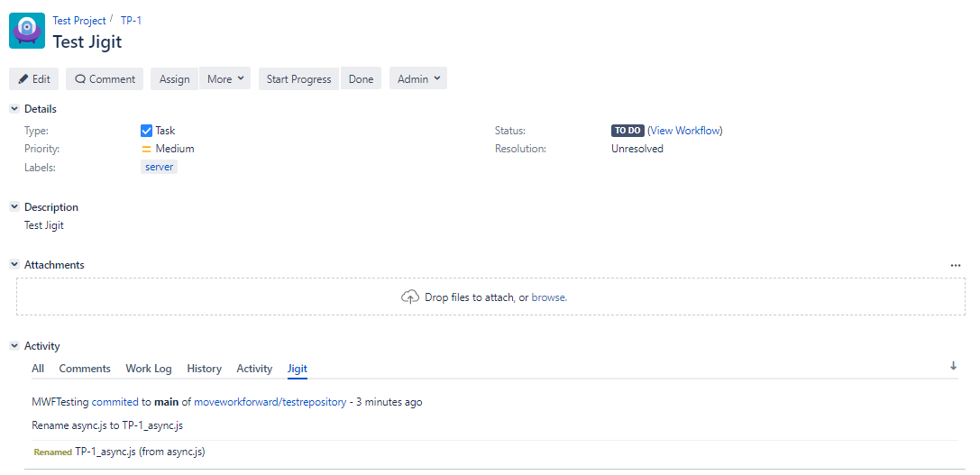Open the Attachments ellipsis options menu
The height and width of the screenshot is (475, 980).
pos(956,266)
